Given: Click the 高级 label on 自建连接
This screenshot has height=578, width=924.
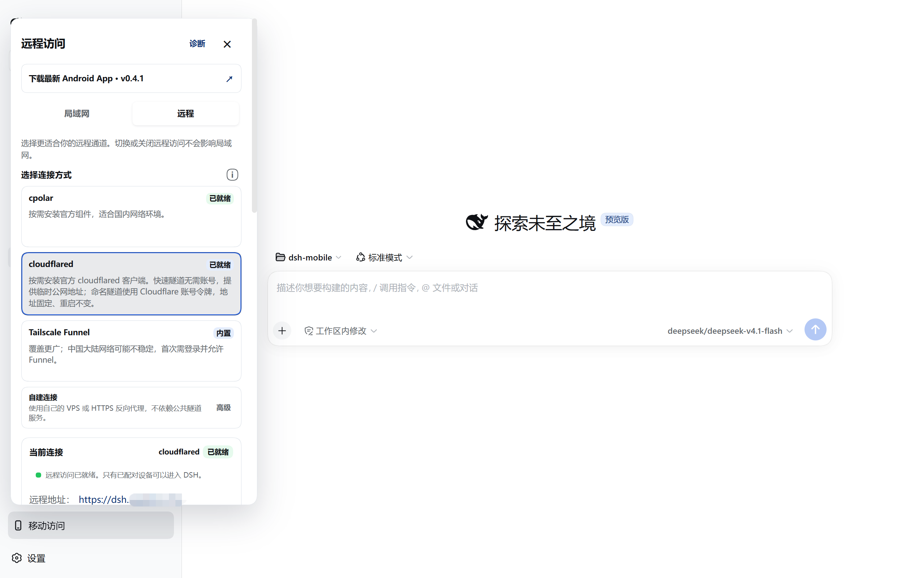Looking at the screenshot, I should tap(223, 407).
